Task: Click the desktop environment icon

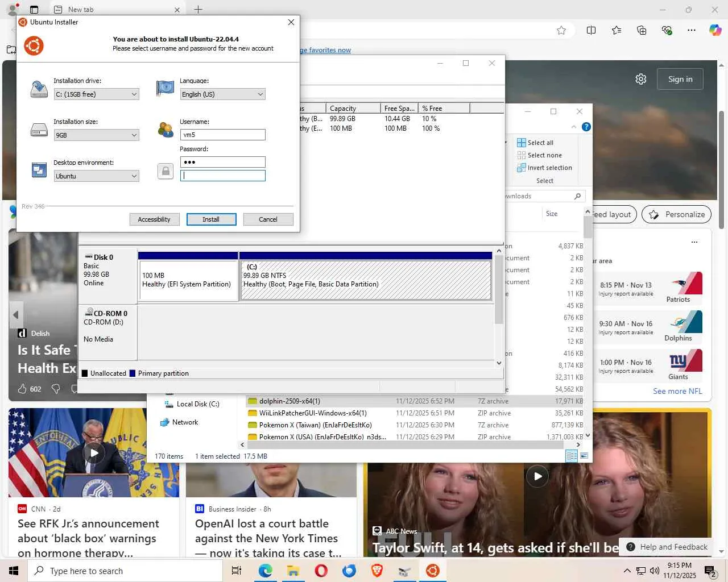Action: 39,170
